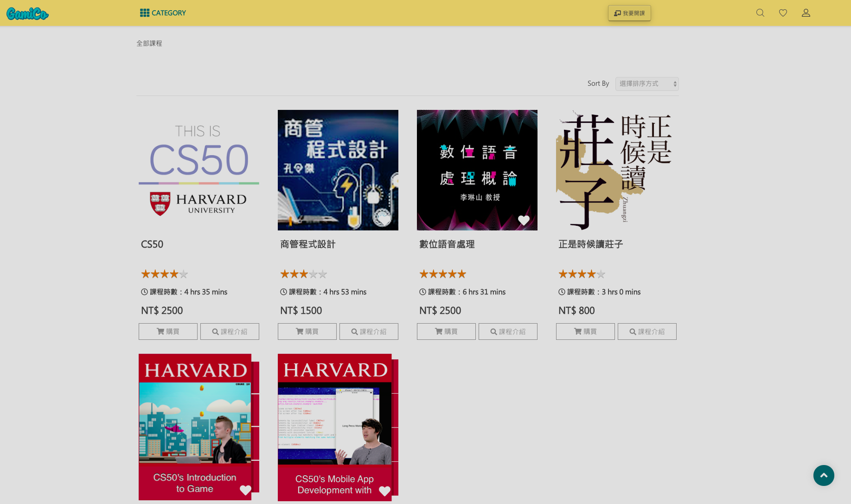Click 課程介紹 button for CS50
851x504 pixels.
230,332
